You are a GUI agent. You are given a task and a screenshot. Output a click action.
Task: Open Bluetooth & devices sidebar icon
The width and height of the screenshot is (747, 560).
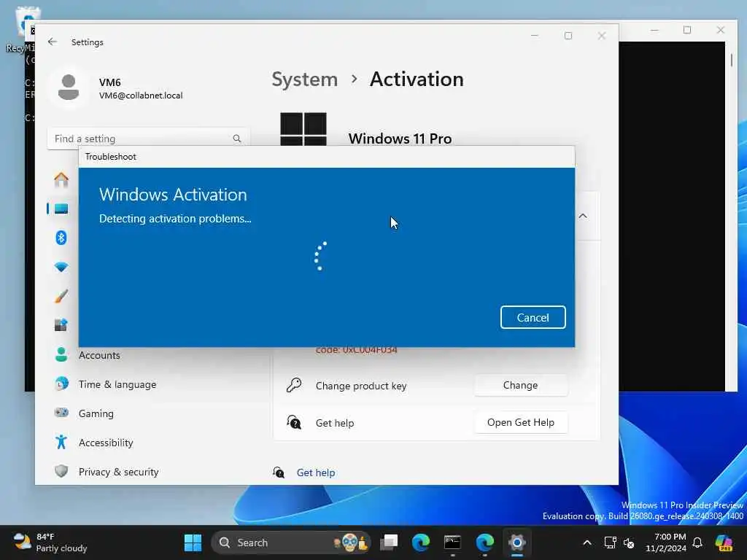pyautogui.click(x=61, y=238)
